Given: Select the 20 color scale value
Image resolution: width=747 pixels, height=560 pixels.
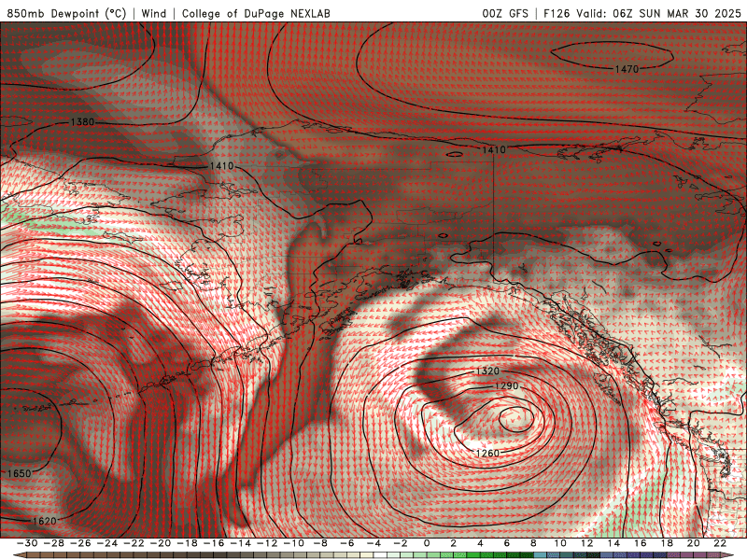Looking at the screenshot, I should pos(693,543).
